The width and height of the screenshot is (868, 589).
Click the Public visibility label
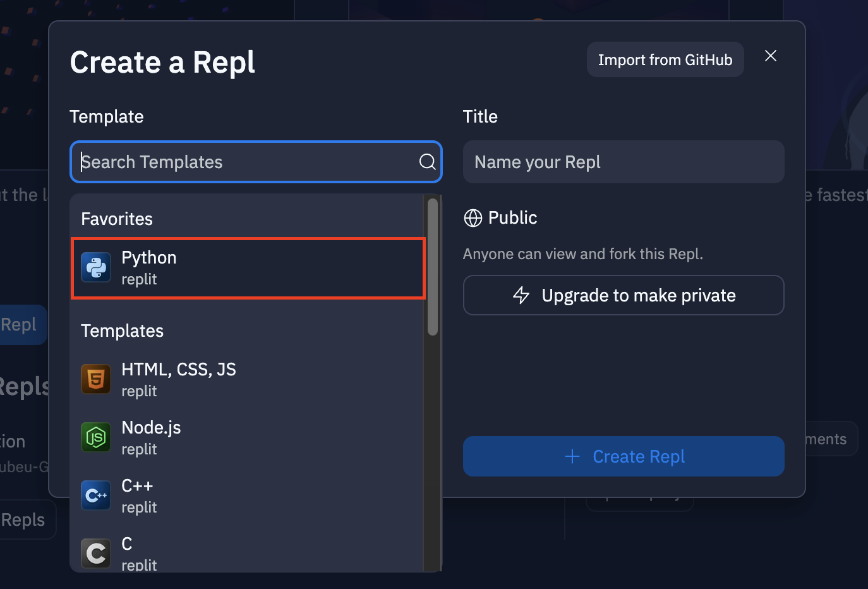512,218
